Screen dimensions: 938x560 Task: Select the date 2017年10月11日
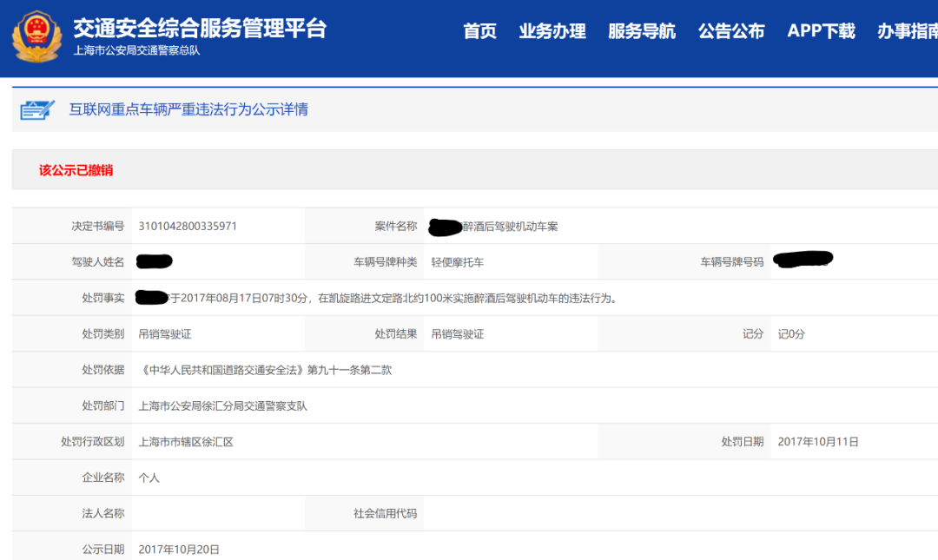click(x=818, y=442)
